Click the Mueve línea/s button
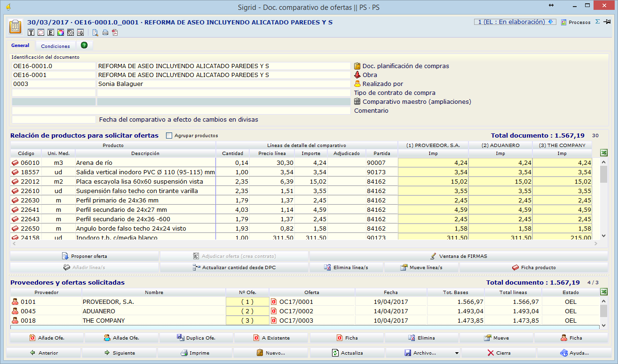618x364 pixels. [x=421, y=267]
